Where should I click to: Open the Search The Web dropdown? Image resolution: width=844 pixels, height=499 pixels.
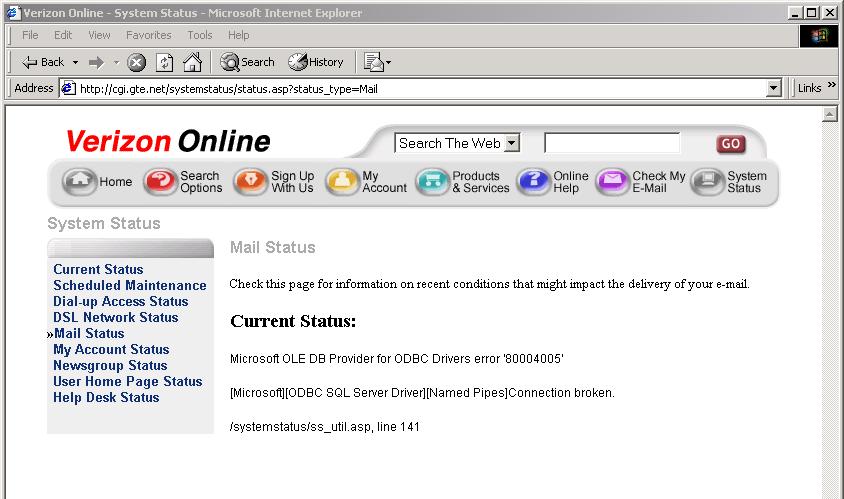(x=512, y=143)
